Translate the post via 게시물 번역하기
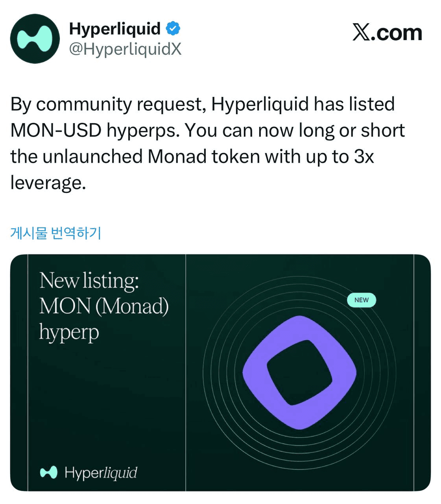 (x=56, y=233)
